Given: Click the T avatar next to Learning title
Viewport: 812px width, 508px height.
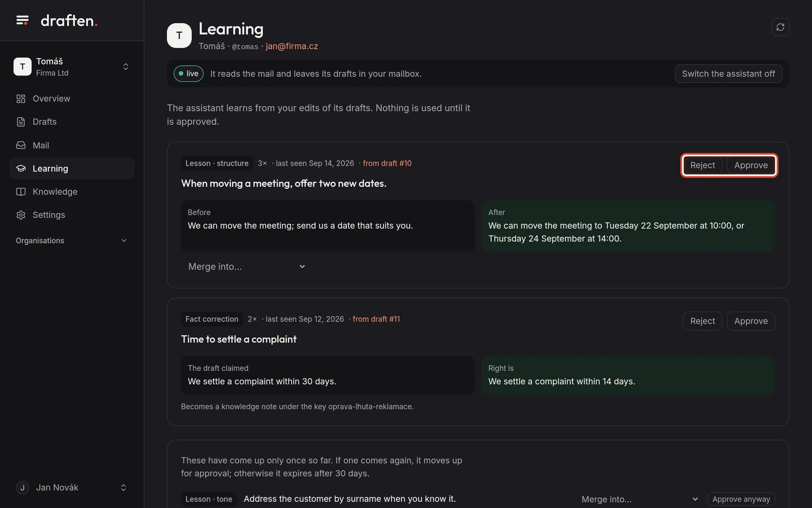Looking at the screenshot, I should [x=179, y=35].
